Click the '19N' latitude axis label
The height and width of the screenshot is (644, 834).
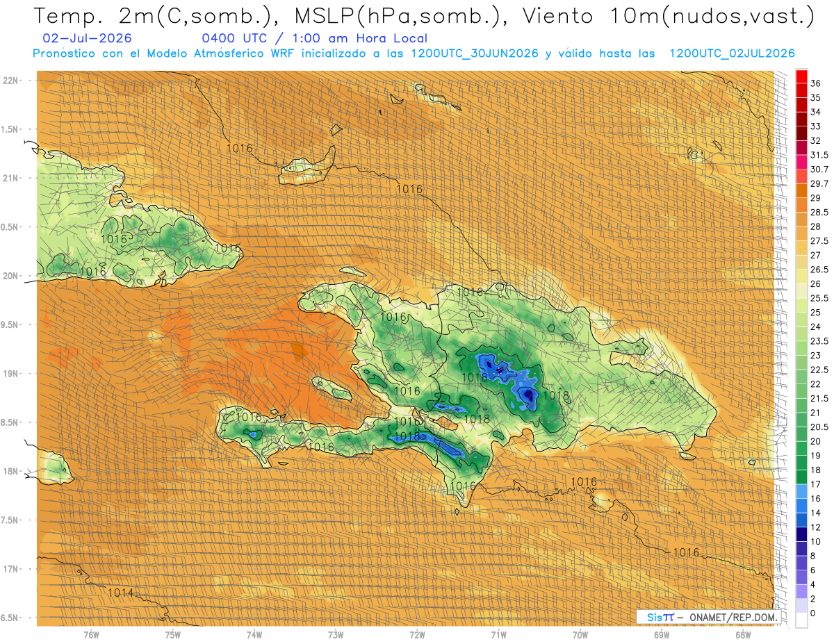point(11,374)
